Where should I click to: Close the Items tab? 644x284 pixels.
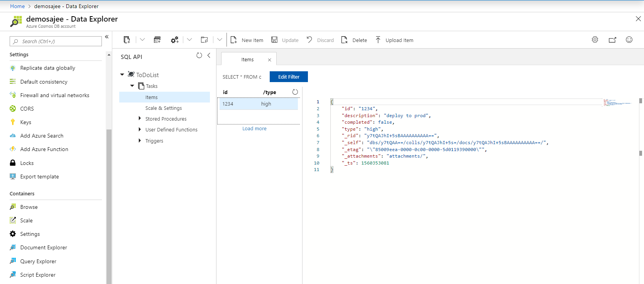[270, 60]
